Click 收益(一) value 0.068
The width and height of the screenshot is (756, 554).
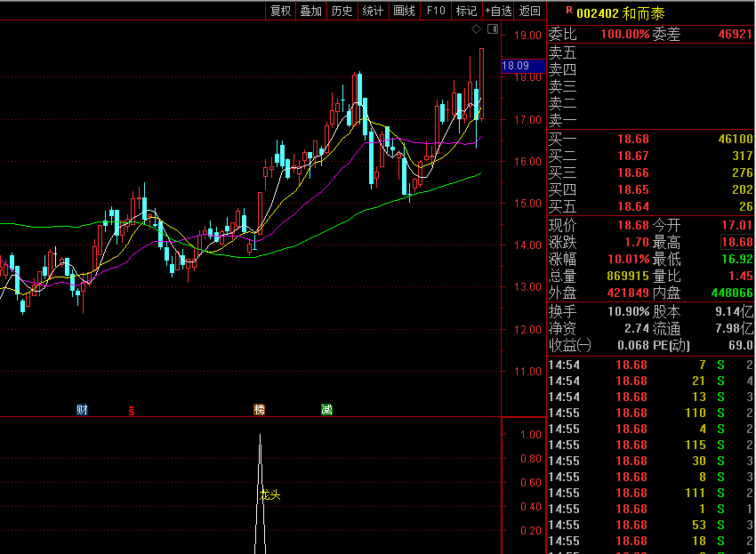[x=633, y=346]
